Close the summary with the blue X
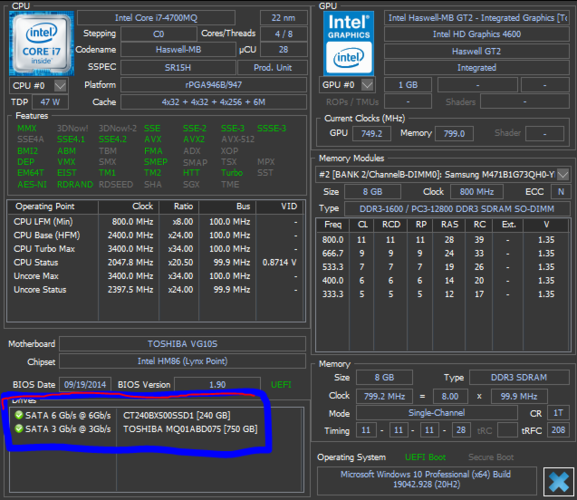 559,482
